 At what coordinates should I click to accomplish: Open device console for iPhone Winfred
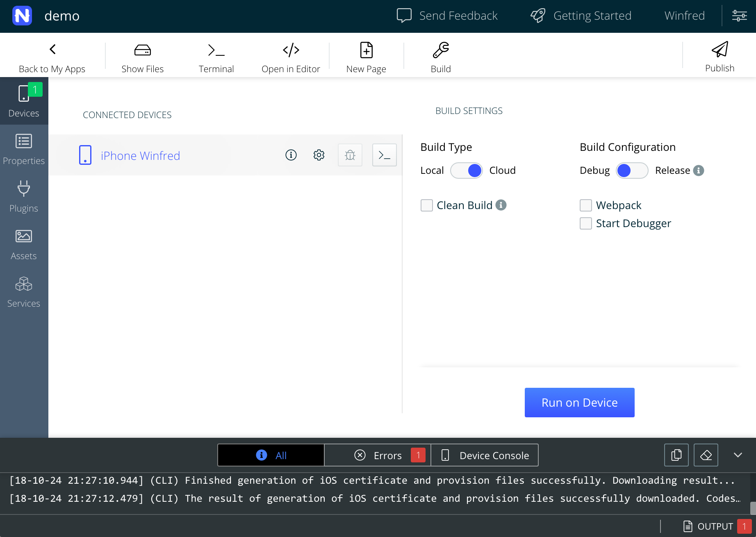coord(384,155)
